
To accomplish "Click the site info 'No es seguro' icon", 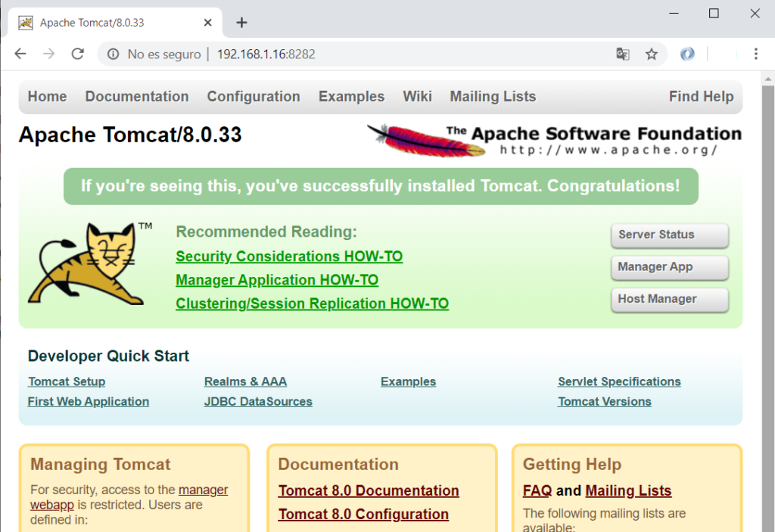I will click(x=114, y=54).
